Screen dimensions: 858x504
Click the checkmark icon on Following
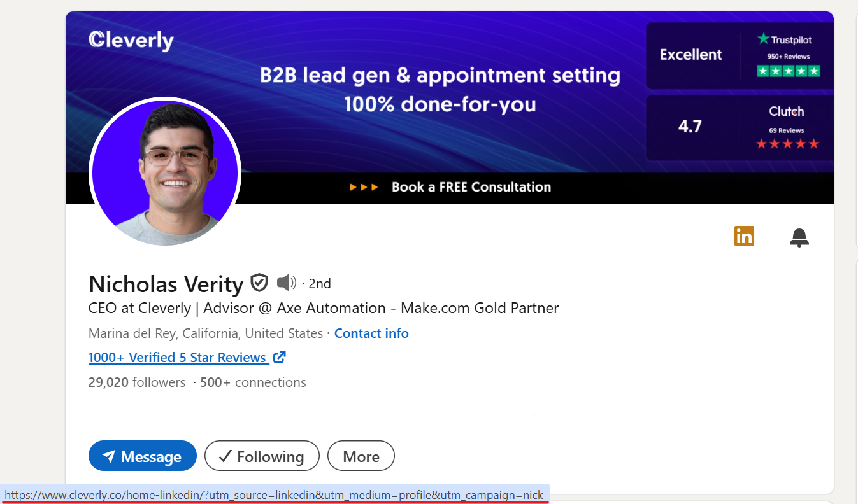point(225,456)
